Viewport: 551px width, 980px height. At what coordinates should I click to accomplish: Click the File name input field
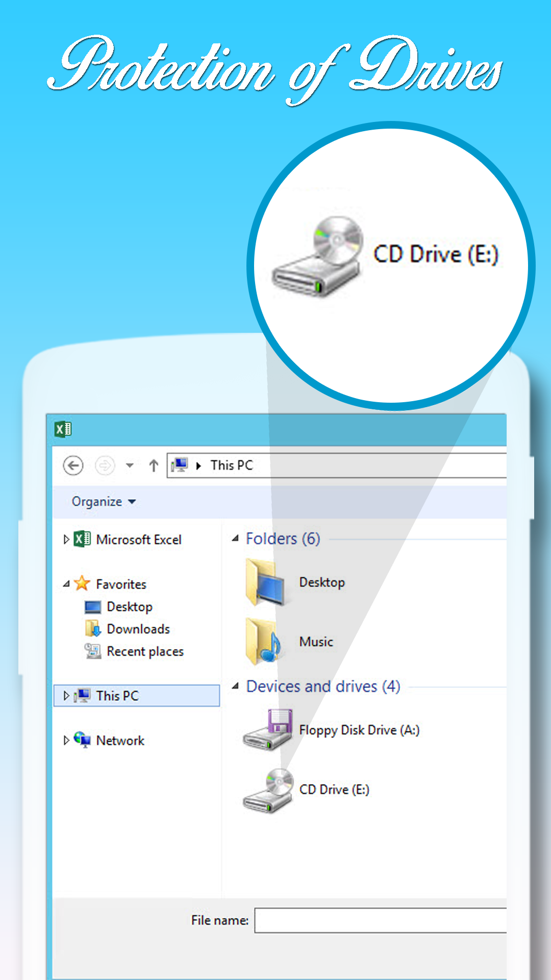[381, 920]
